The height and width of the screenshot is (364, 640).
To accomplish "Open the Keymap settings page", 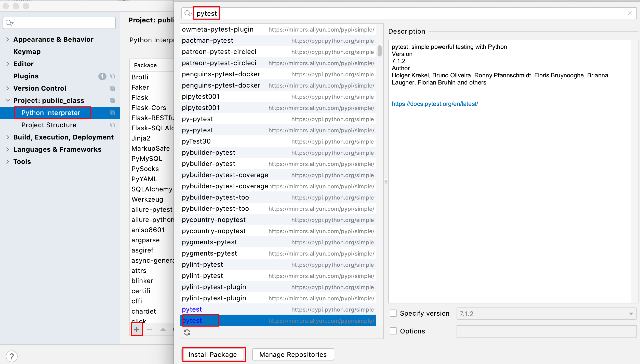I will (x=27, y=52).
